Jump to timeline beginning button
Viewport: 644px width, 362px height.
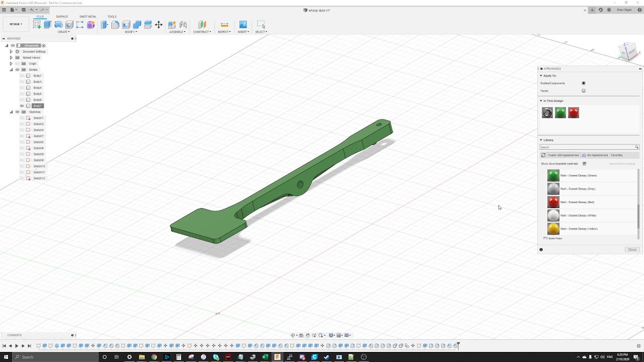4,346
